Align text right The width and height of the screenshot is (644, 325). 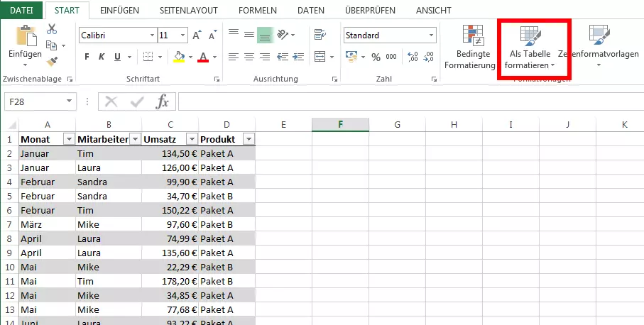(266, 57)
